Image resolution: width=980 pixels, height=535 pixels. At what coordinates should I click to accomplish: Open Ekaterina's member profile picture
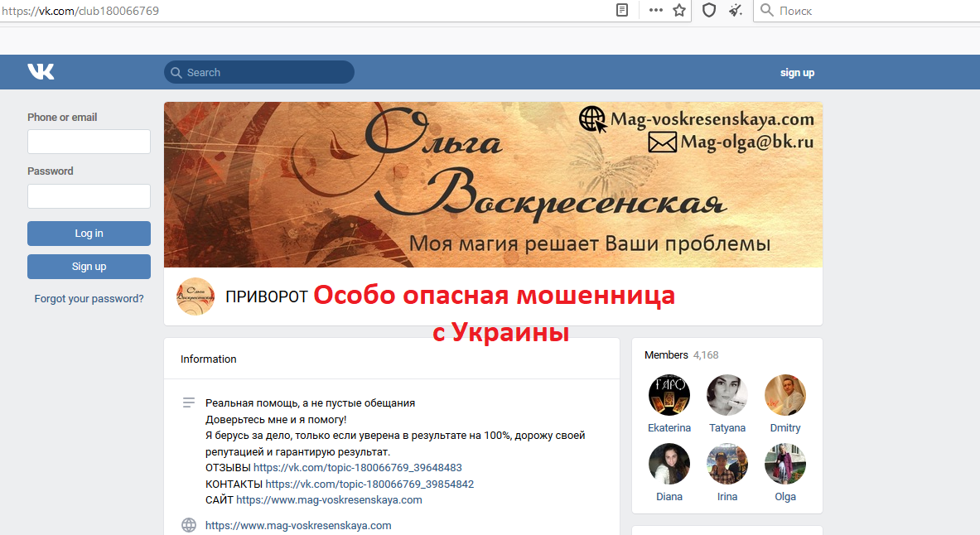tap(669, 395)
